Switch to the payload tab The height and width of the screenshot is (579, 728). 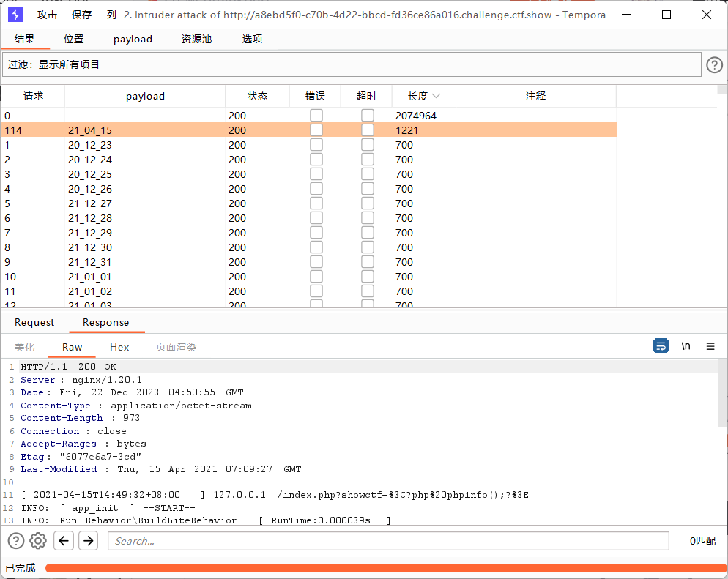(132, 39)
